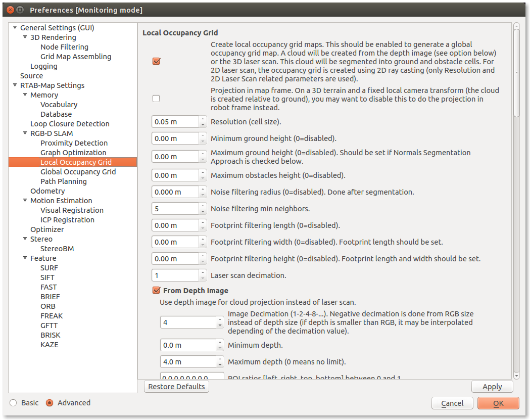Collapse the RTAB-Map Settings tree node
The height and width of the screenshot is (420, 530).
[x=15, y=85]
